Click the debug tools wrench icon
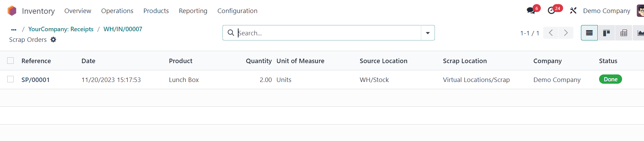644x141 pixels. tap(573, 11)
